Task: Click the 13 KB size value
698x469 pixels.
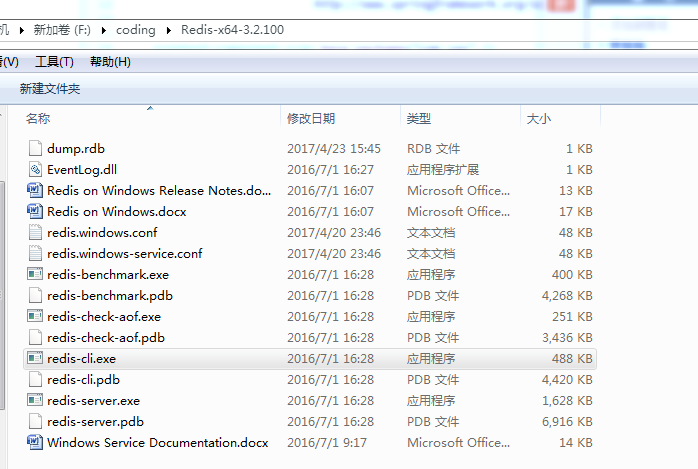Action: (x=576, y=190)
